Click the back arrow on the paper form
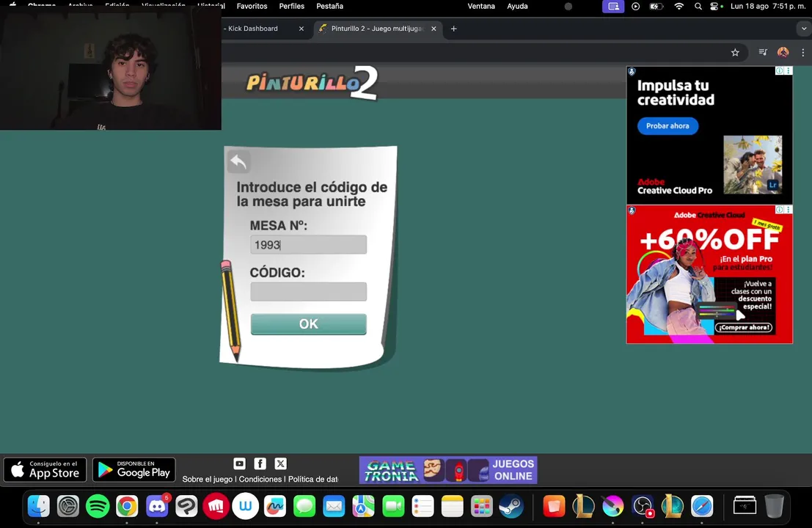The height and width of the screenshot is (528, 812). [x=238, y=162]
